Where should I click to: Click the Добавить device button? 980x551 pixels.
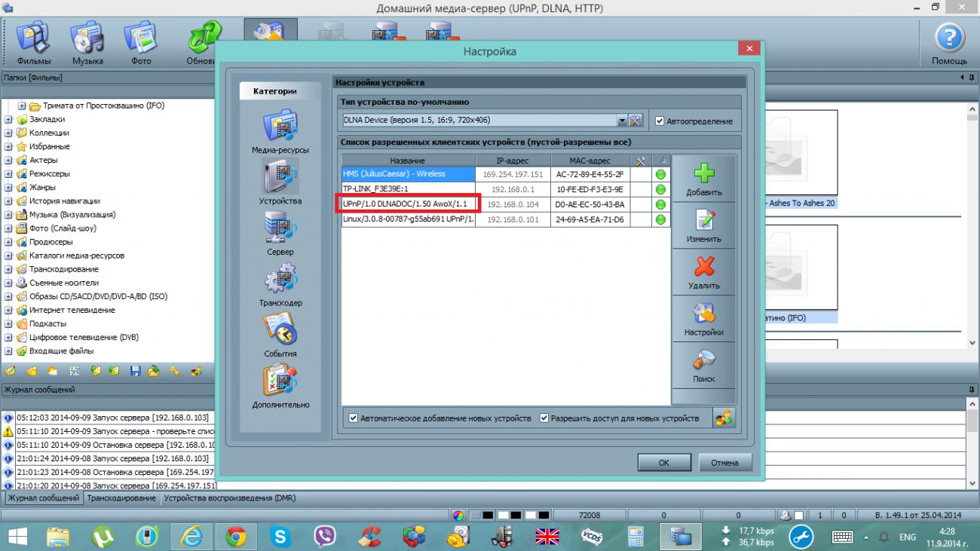(703, 179)
